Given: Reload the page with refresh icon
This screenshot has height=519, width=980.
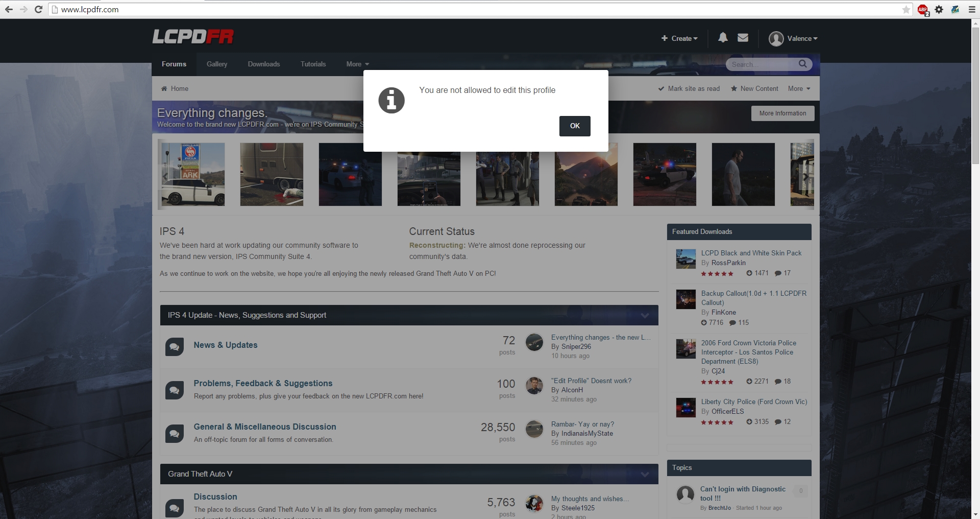Looking at the screenshot, I should (38, 9).
